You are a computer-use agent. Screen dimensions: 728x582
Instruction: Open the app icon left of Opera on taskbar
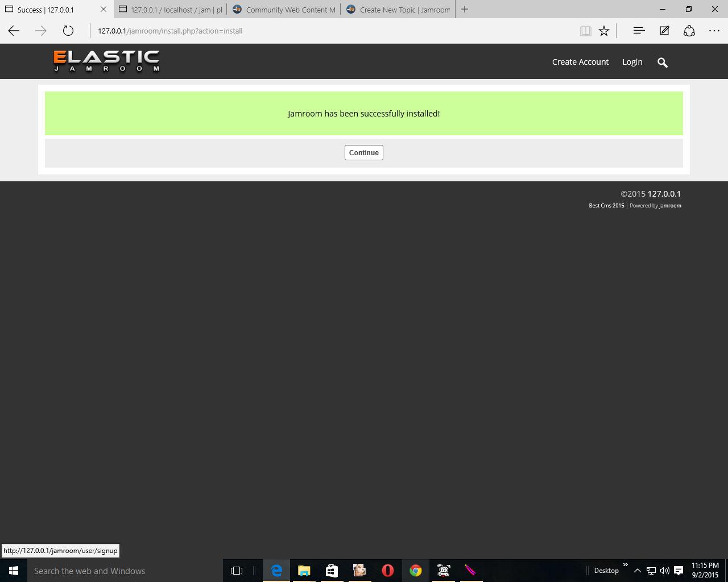click(359, 571)
